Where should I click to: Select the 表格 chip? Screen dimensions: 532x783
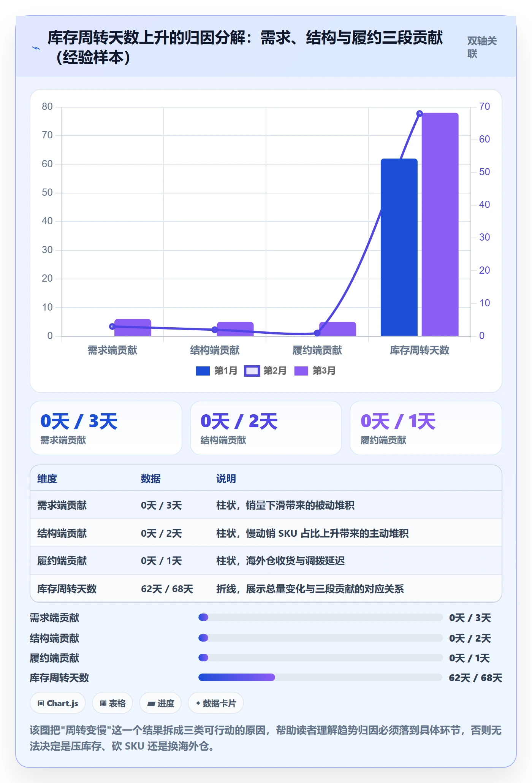click(112, 704)
